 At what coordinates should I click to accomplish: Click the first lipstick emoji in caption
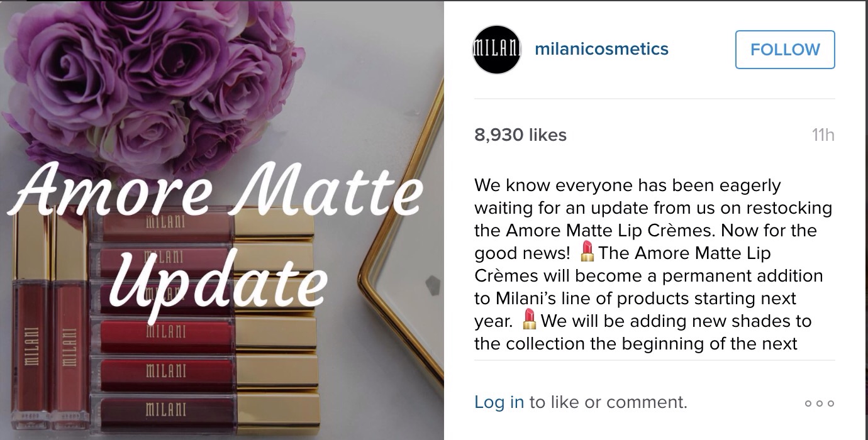(587, 253)
